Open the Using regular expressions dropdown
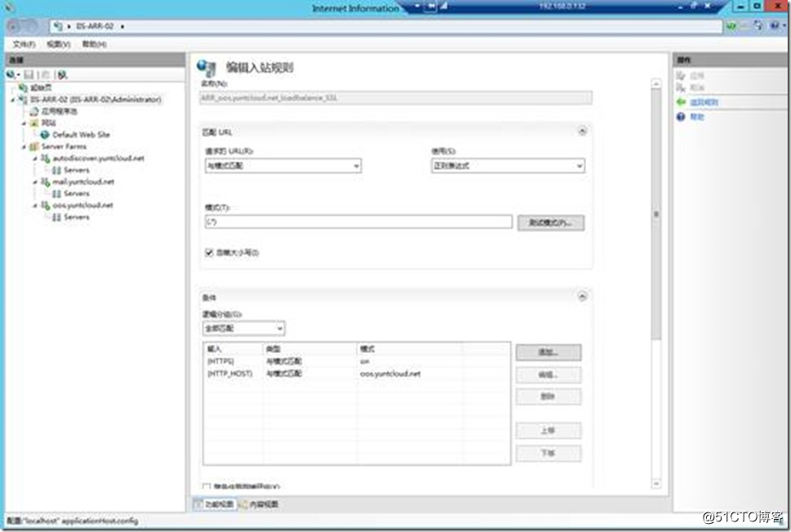 point(508,165)
